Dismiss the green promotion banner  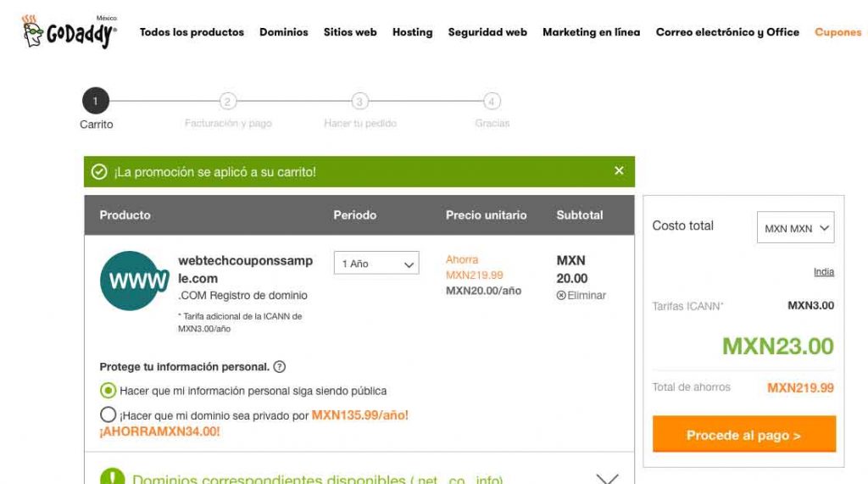pos(619,171)
